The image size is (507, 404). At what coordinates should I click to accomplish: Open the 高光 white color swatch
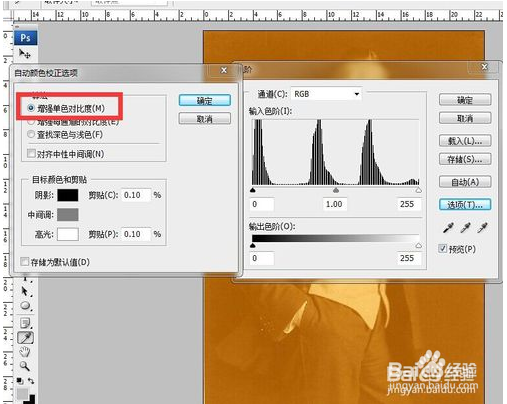point(68,234)
